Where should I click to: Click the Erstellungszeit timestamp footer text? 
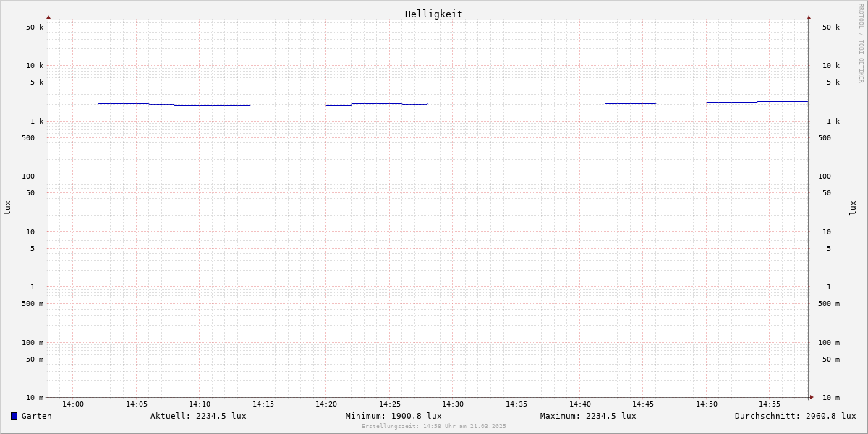pos(434,426)
